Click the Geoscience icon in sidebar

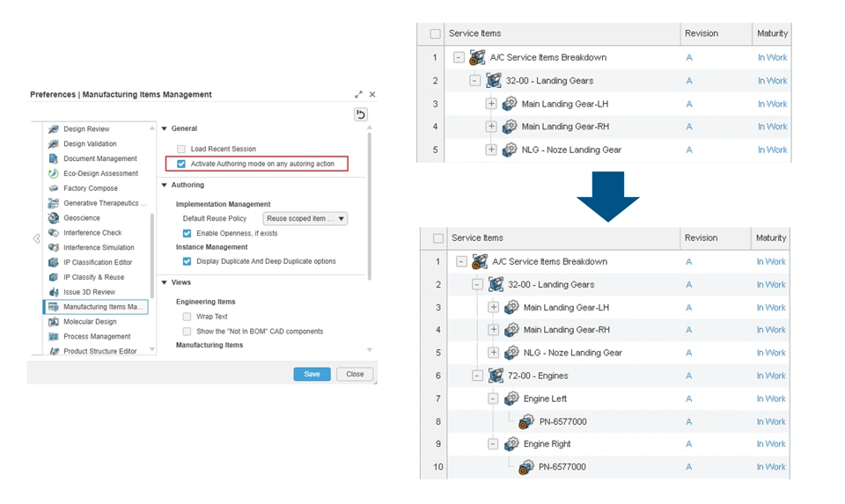pos(54,217)
